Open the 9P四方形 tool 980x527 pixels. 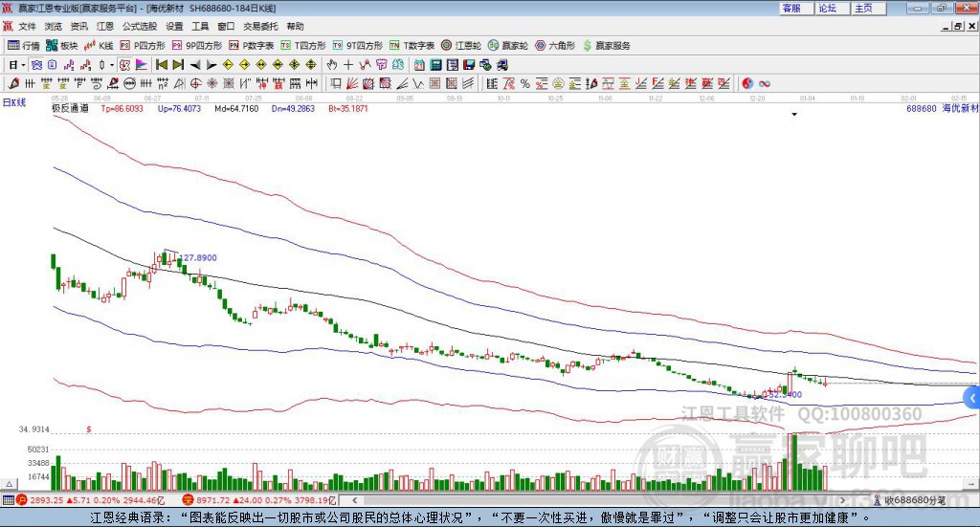click(197, 46)
